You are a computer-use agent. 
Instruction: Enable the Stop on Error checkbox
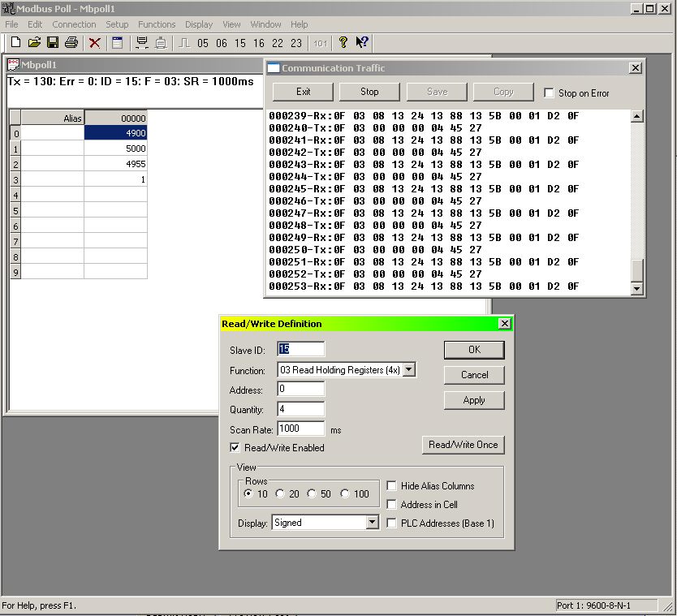click(x=549, y=93)
